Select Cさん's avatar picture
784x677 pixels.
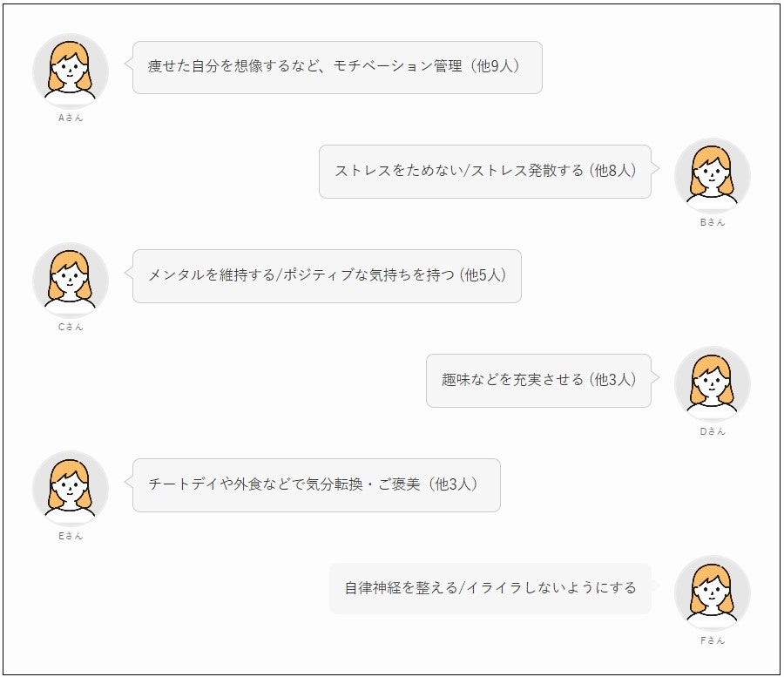pos(71,280)
